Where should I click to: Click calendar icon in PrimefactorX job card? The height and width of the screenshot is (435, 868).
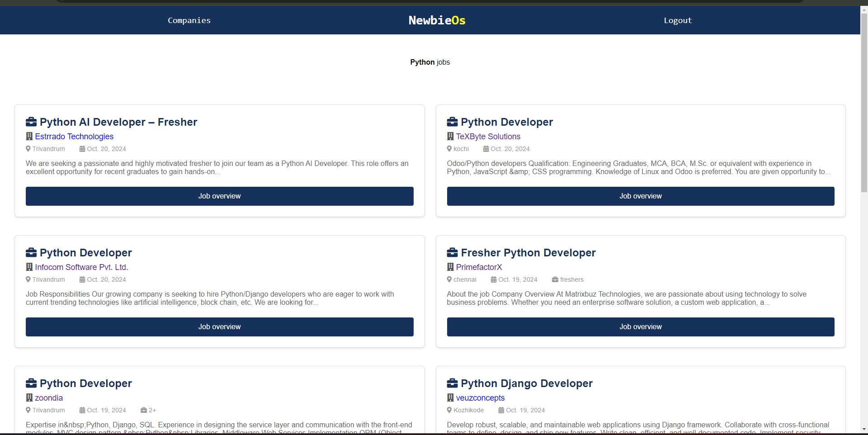pyautogui.click(x=494, y=279)
